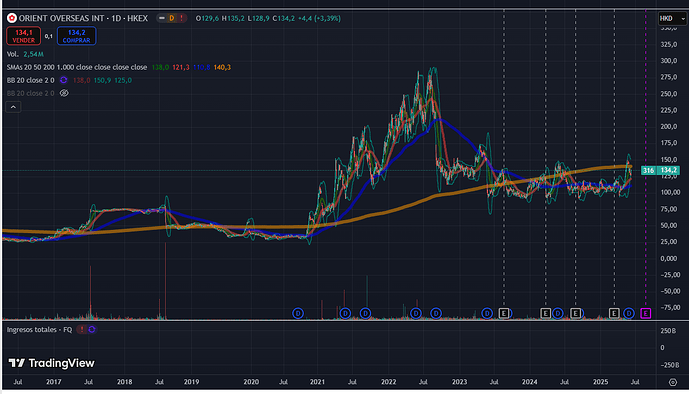Image resolution: width=689 pixels, height=394 pixels.
Task: Click the last blue dividend D marker
Action: pyautogui.click(x=629, y=313)
